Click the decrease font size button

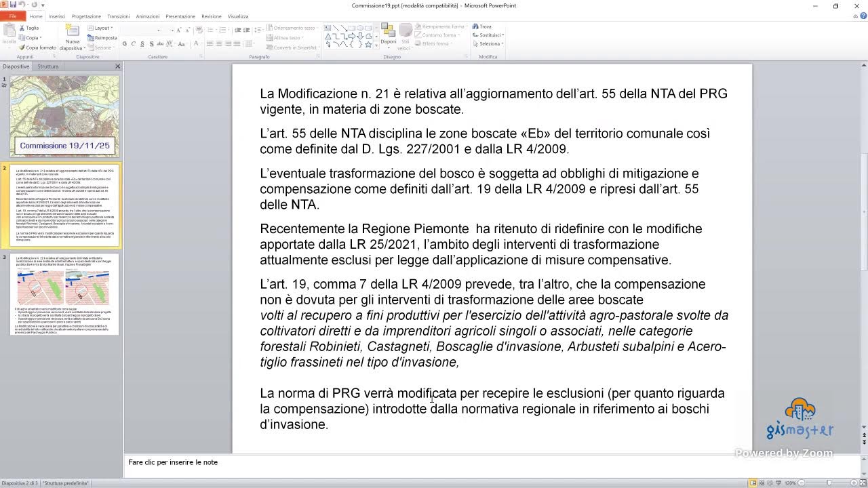click(188, 30)
